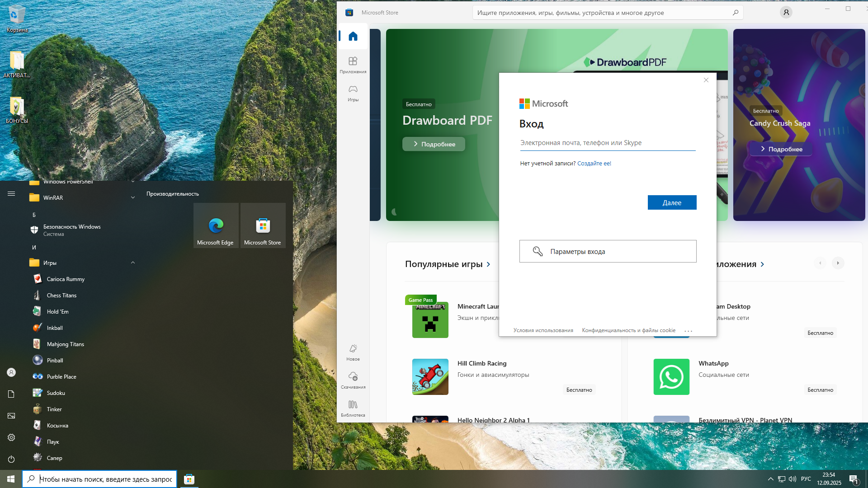Click more options ellipsis in sign-in dialog

[688, 331]
